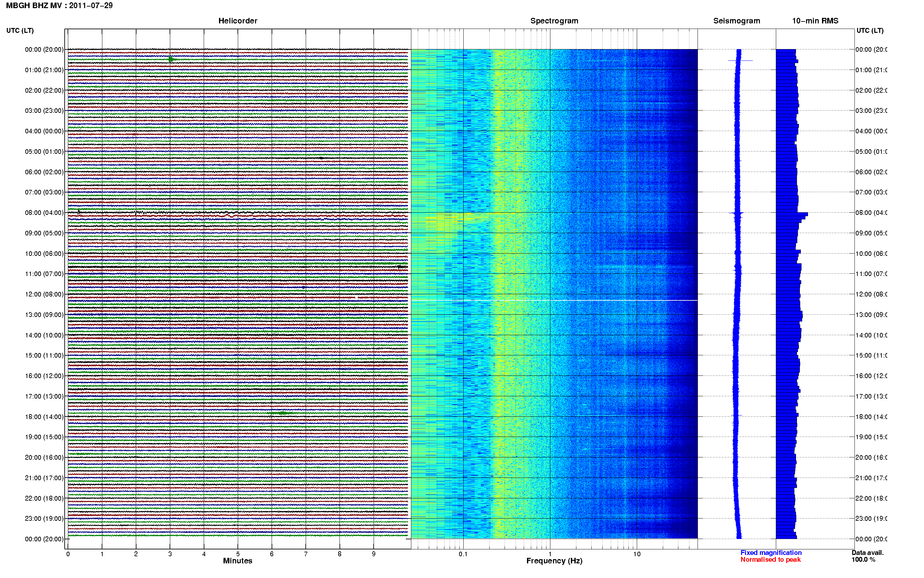Click the black spike starting the 08:00 trace
The image size is (924, 578).
(x=79, y=212)
